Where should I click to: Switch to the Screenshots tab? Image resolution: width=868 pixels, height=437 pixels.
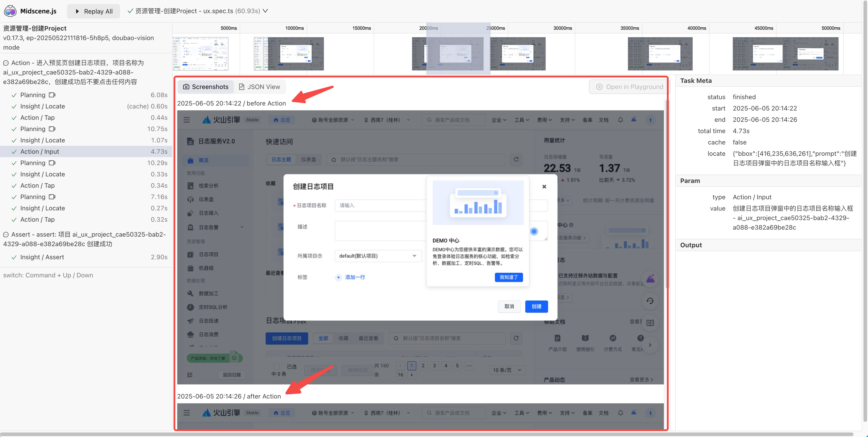coord(205,86)
